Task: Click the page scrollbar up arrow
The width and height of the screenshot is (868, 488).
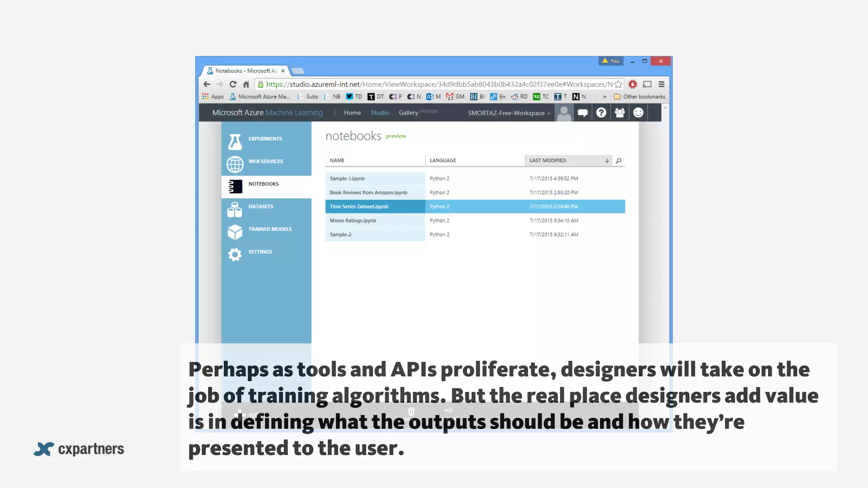Action: click(x=665, y=108)
